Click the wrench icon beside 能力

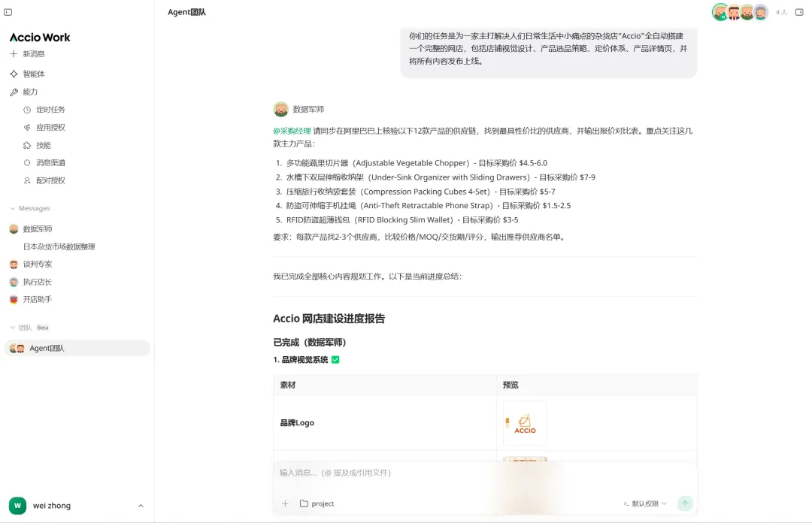pos(14,92)
